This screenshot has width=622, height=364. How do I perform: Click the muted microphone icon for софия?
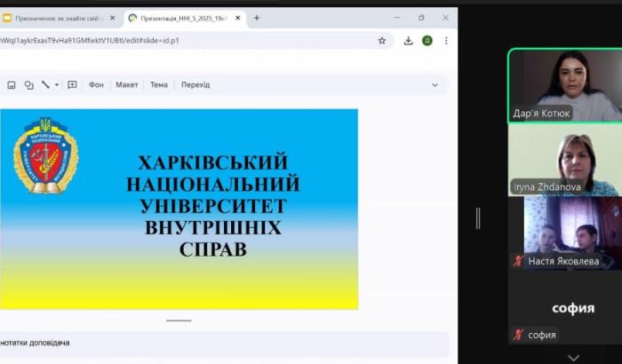click(518, 335)
